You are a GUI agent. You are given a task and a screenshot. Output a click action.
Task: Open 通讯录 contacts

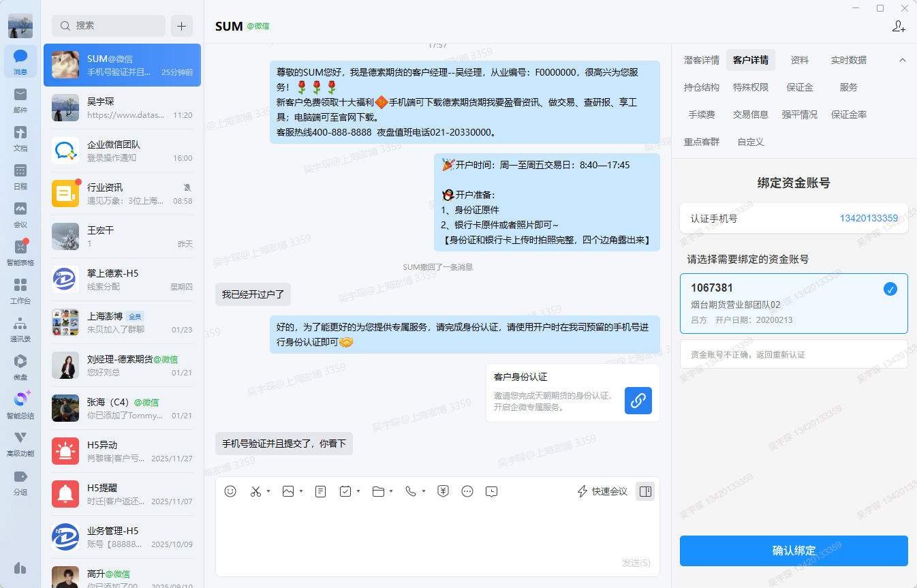(x=20, y=328)
